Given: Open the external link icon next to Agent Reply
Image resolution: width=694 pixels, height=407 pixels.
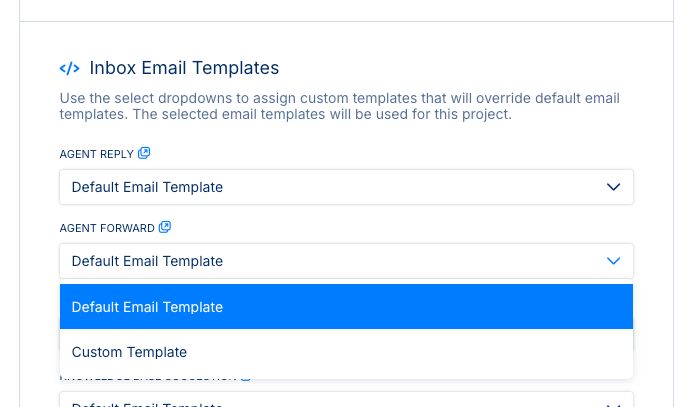Looking at the screenshot, I should [x=144, y=153].
